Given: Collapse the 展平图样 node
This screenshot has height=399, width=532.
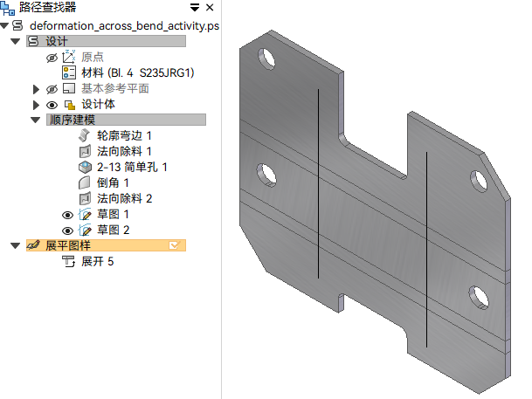Looking at the screenshot, I should point(15,245).
